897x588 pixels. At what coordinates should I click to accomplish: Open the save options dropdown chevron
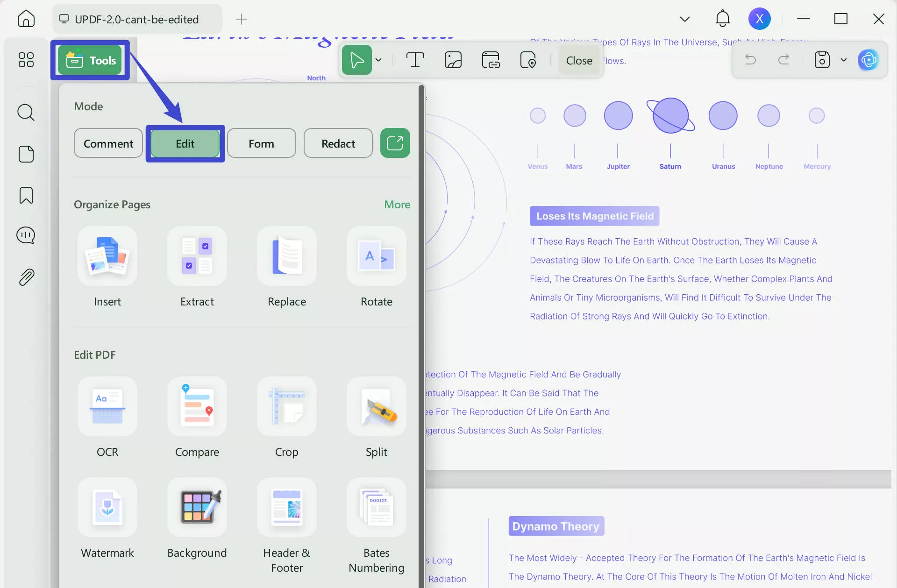(844, 60)
